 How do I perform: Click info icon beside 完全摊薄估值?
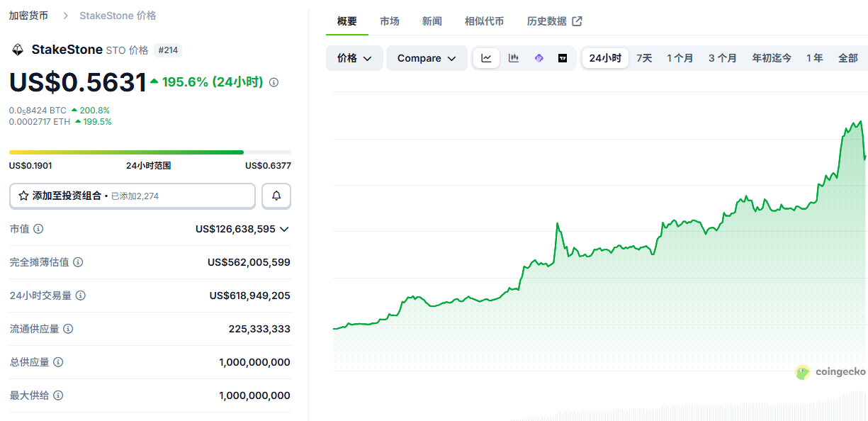point(78,262)
